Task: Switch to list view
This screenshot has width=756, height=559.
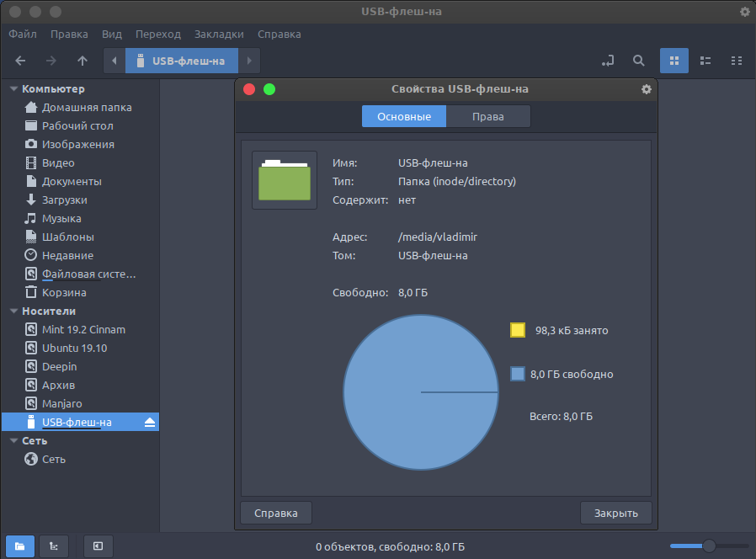Action: tap(705, 61)
